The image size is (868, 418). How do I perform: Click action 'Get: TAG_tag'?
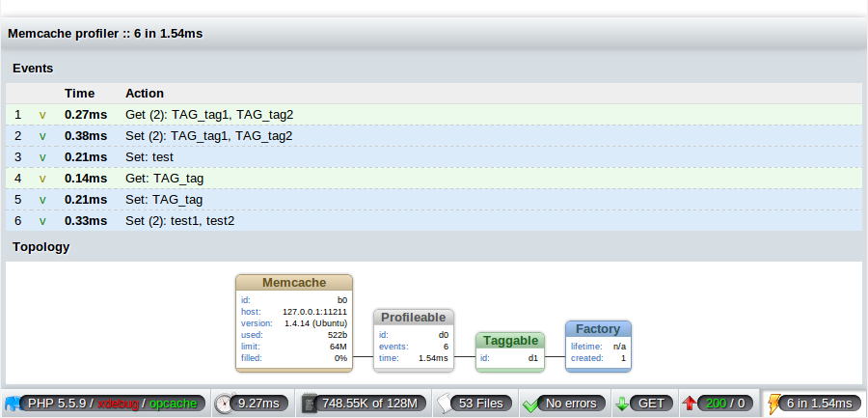pos(164,179)
